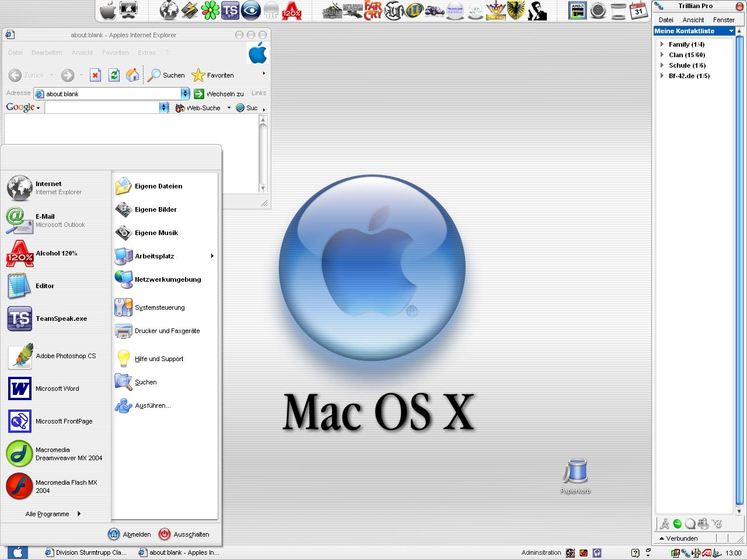Launch Winamp from the top dock
The width and height of the screenshot is (747, 560).
pos(190,10)
